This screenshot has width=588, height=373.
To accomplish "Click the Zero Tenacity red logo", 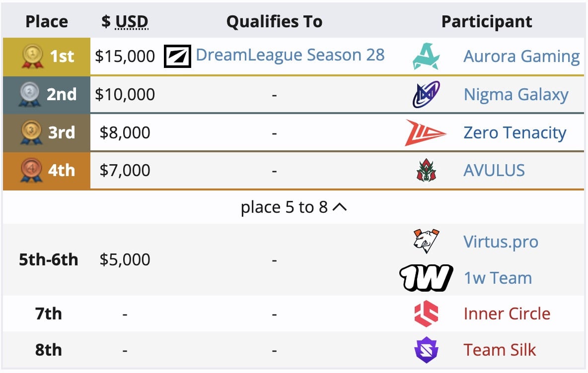I will pyautogui.click(x=426, y=132).
